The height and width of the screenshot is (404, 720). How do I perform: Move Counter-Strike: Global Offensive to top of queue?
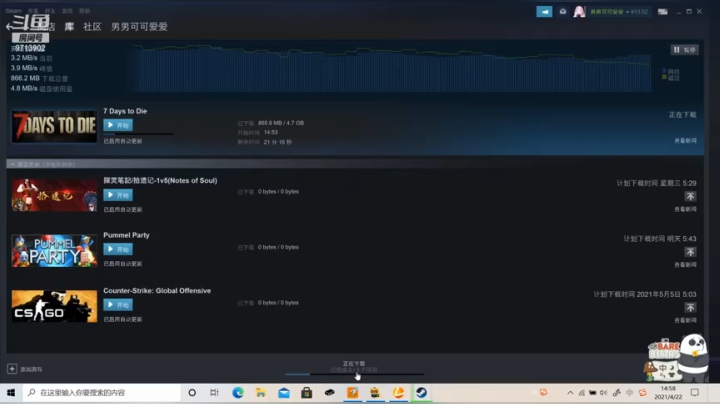(x=690, y=308)
